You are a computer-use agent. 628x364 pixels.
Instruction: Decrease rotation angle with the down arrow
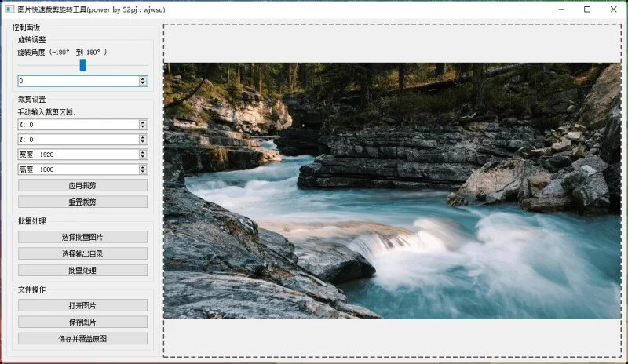[143, 83]
